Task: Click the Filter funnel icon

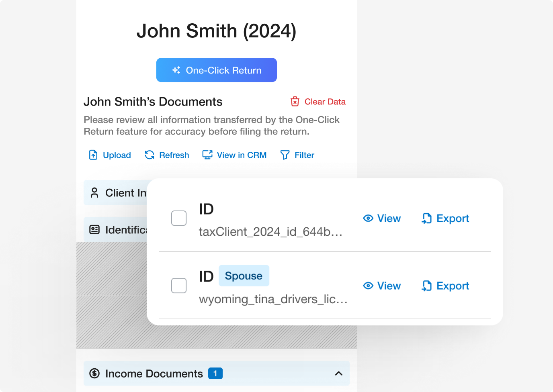Action: [x=285, y=155]
